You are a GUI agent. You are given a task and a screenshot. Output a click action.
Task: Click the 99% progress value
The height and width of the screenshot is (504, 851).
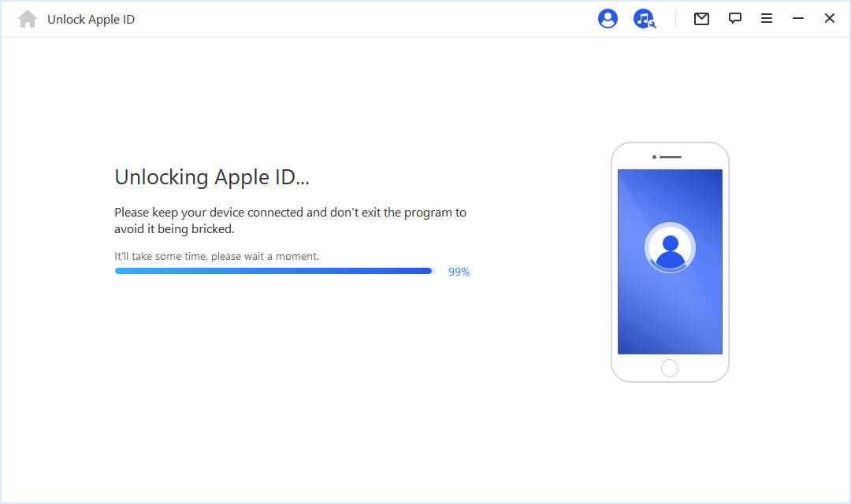[459, 272]
